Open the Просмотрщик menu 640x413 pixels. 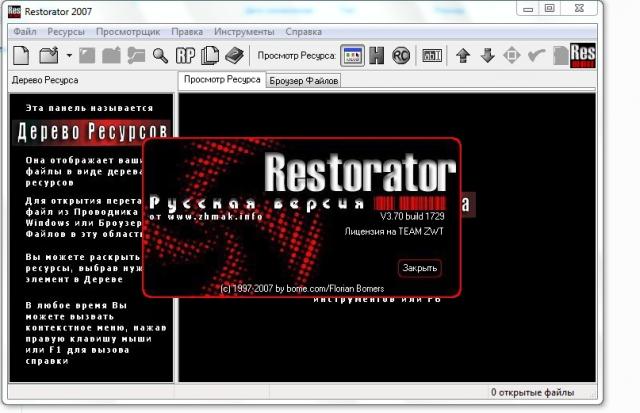click(x=128, y=32)
